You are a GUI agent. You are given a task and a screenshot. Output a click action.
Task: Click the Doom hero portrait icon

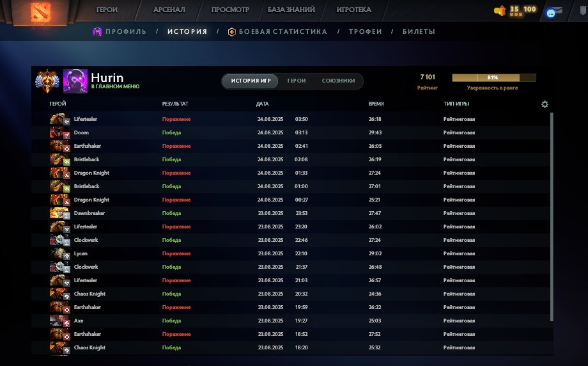point(58,132)
